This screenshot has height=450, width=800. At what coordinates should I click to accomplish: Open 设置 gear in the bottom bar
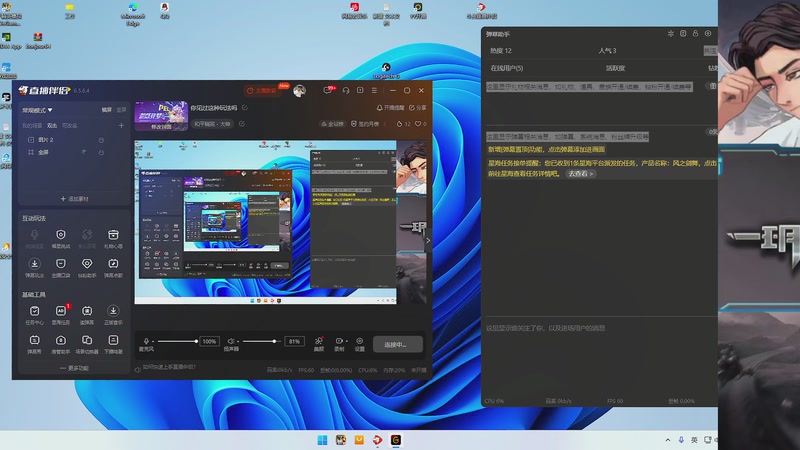[x=360, y=344]
